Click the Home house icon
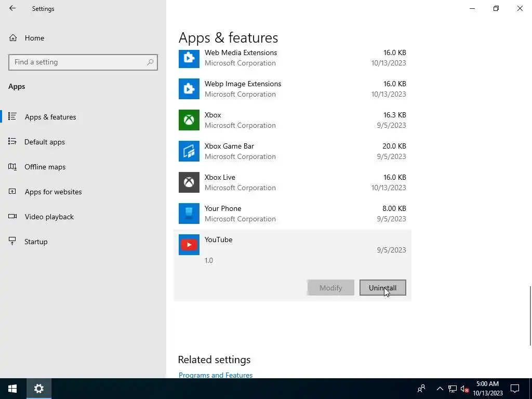Screen dimensions: 532x399 [x=13, y=37]
